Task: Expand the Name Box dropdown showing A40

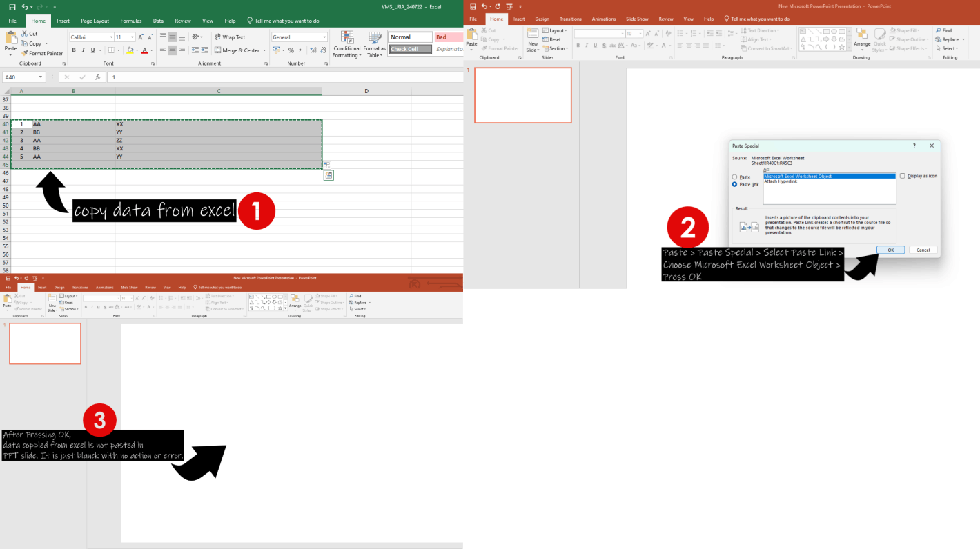Action: pos(41,78)
